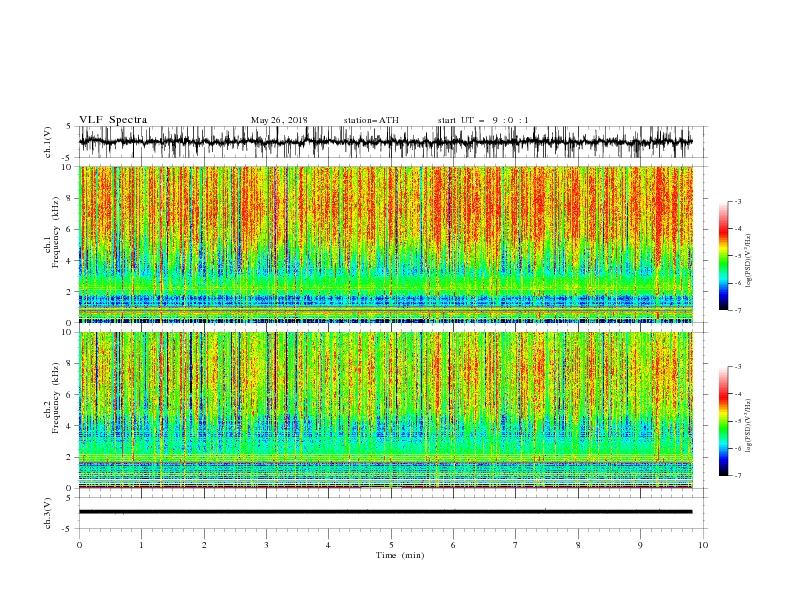This screenshot has height=612, width=792.
Task: Click the time axis tick label "6"
Action: [x=453, y=545]
